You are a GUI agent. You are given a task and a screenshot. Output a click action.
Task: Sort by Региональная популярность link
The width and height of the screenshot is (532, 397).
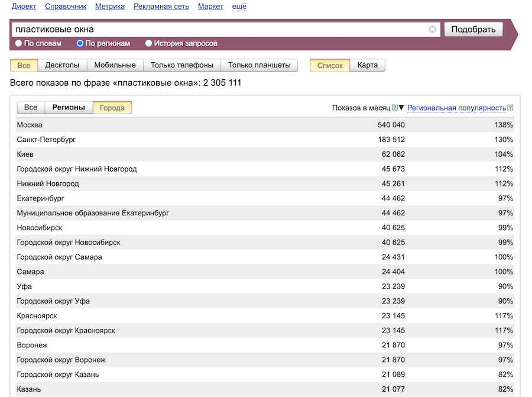coord(456,108)
